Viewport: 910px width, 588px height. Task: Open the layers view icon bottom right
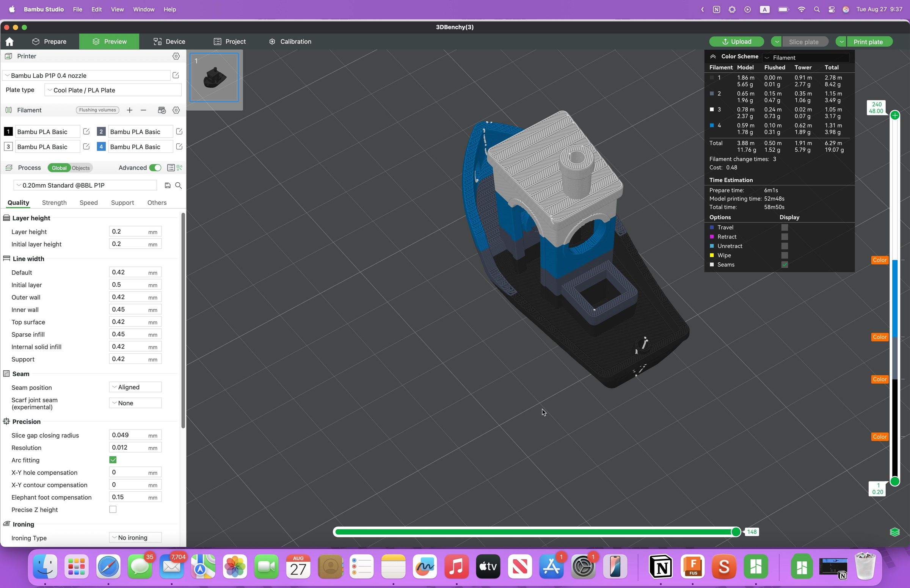pos(895,532)
